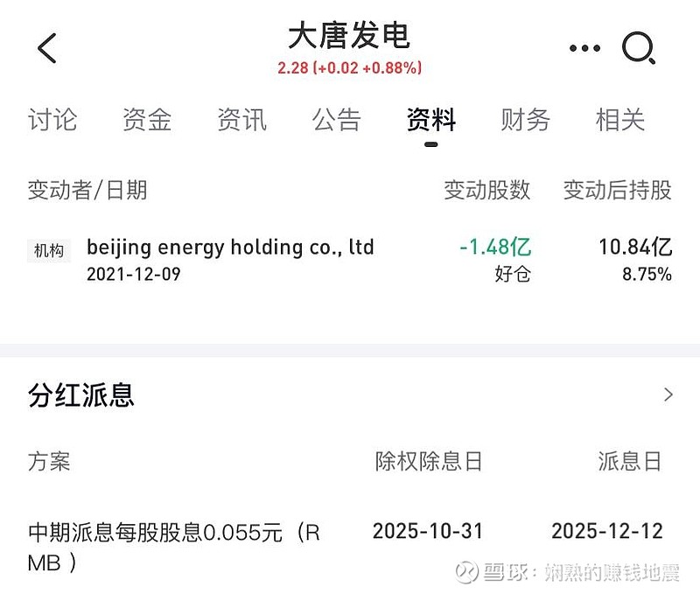
Task: Tap the stock price 2.28 quote
Action: [x=350, y=66]
